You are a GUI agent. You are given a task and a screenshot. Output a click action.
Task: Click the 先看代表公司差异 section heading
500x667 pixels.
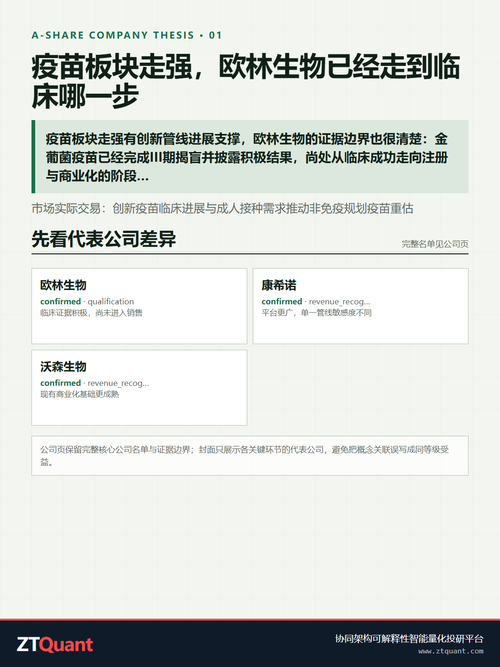coord(103,239)
